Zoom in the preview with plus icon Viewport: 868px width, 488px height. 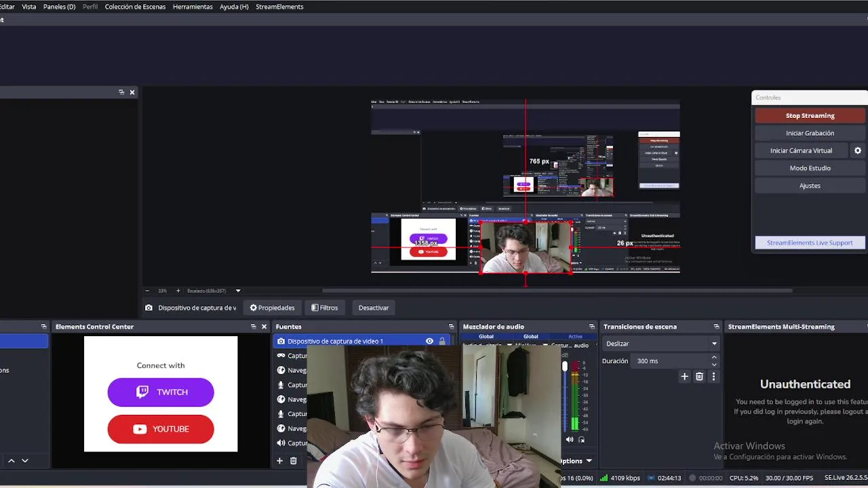[x=178, y=291]
